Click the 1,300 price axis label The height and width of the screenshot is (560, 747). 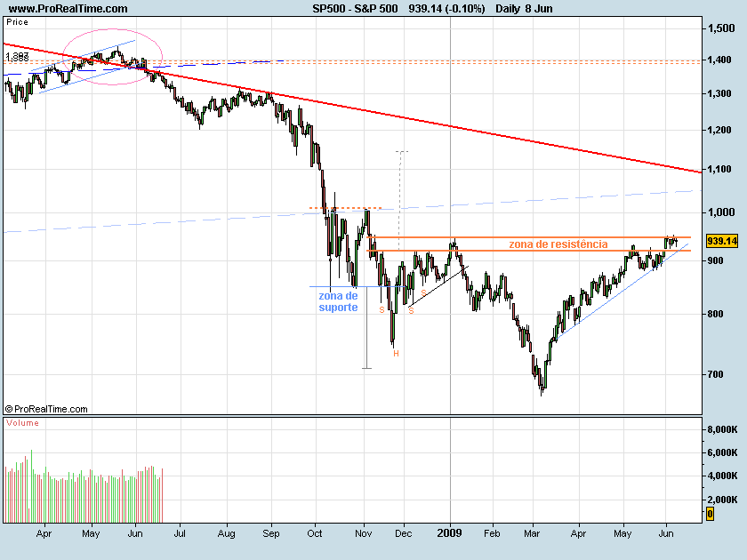click(719, 94)
